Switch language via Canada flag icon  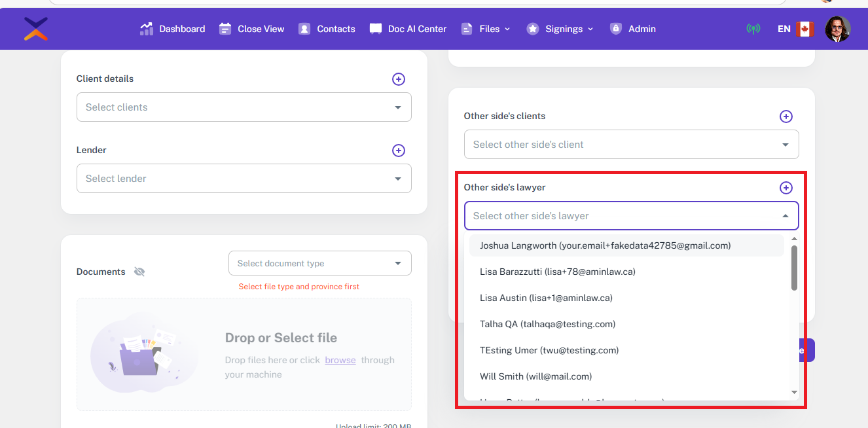tap(805, 29)
